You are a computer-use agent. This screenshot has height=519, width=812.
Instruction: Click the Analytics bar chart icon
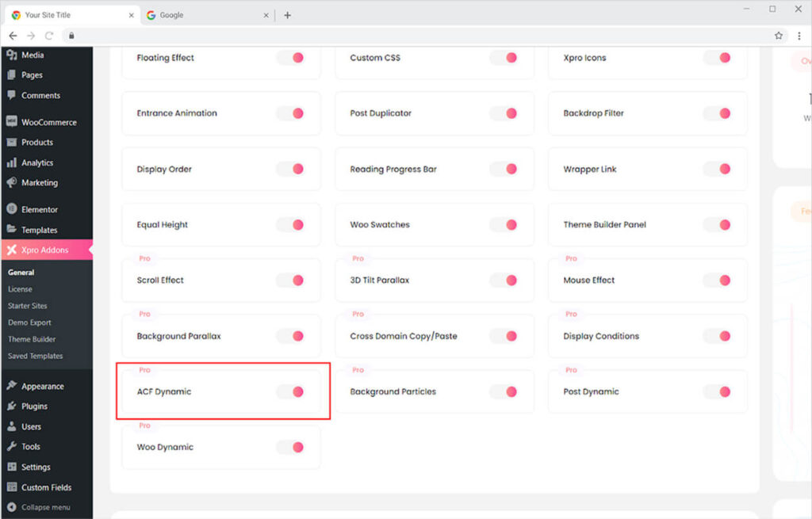pos(11,162)
